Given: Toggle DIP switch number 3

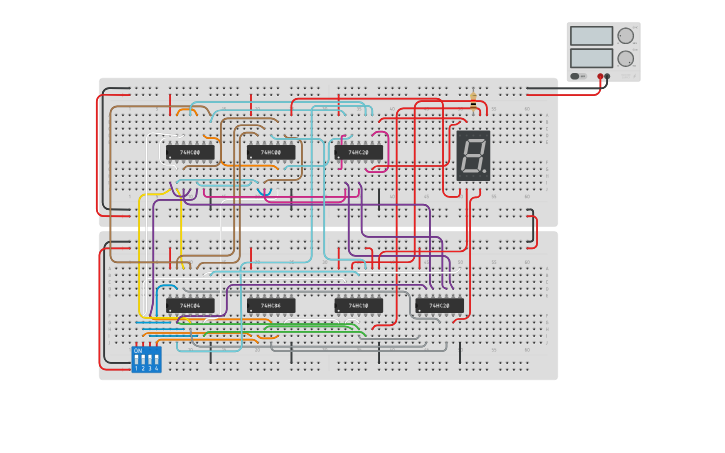Looking at the screenshot, I should (x=150, y=360).
